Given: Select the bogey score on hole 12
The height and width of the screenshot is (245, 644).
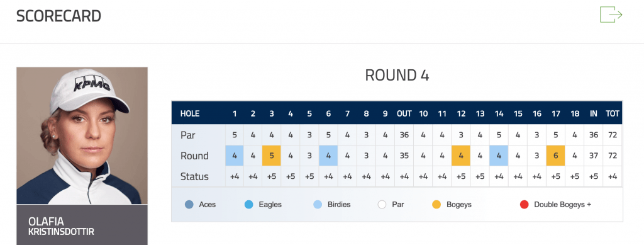Looking at the screenshot, I should pyautogui.click(x=461, y=156).
